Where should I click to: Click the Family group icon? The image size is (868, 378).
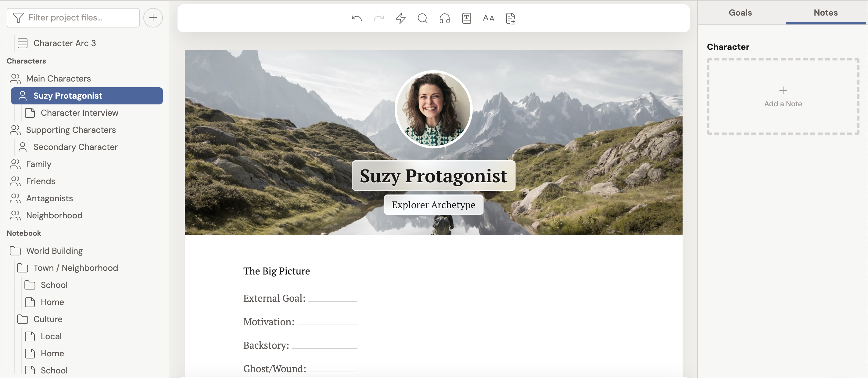tap(15, 164)
